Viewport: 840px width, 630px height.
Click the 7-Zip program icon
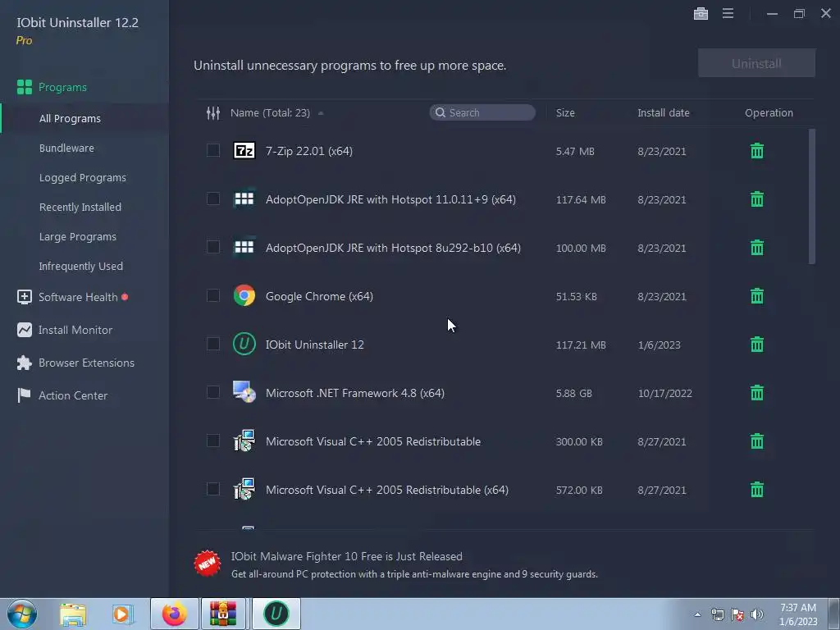[244, 151]
